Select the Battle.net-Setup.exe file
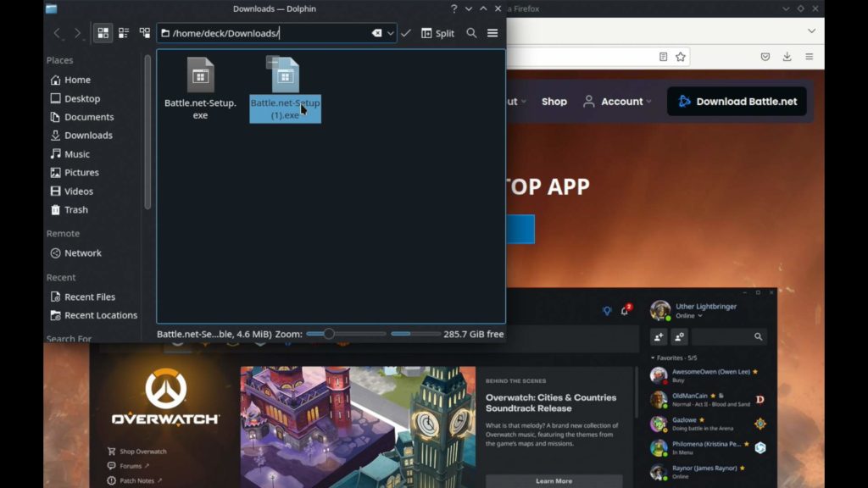This screenshot has height=488, width=868. (x=200, y=88)
